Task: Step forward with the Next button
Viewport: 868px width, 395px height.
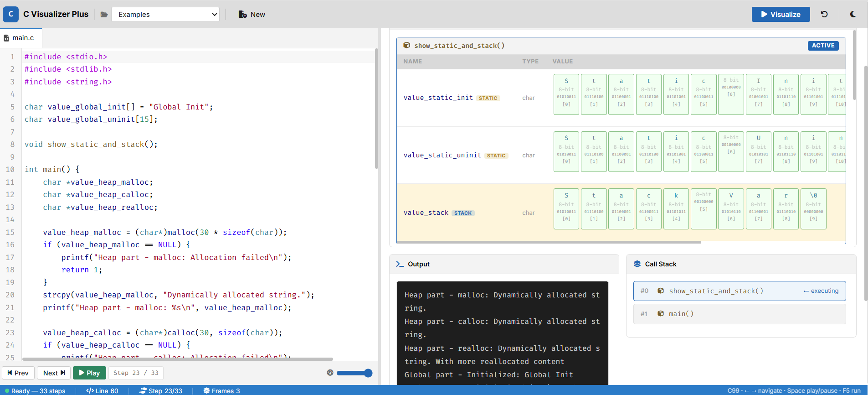Action: [x=54, y=373]
